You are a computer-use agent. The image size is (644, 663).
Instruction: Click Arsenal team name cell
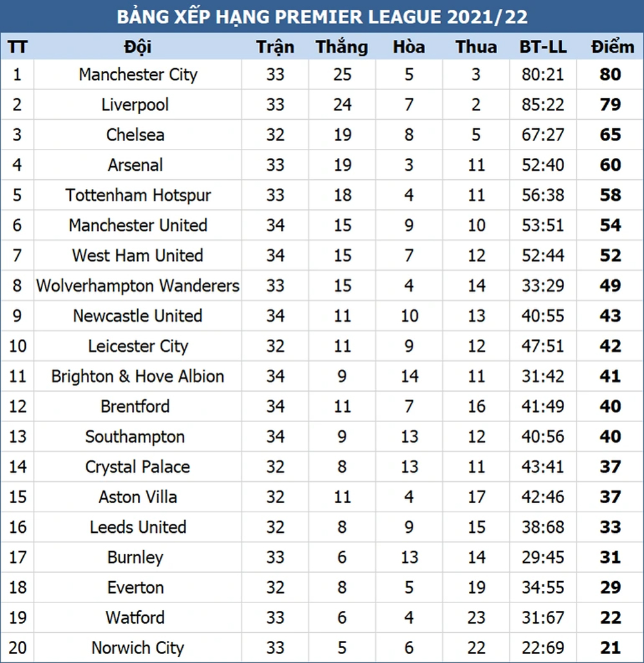(x=138, y=165)
